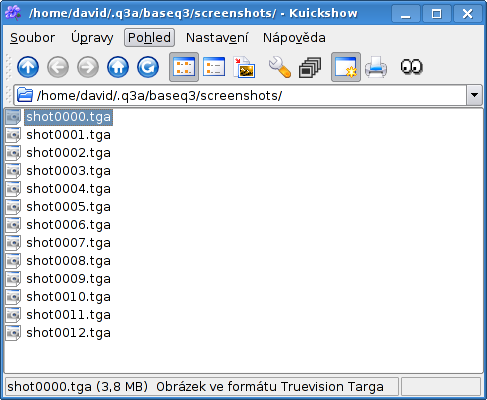Select the file shot0012.tga
Image resolution: width=487 pixels, height=400 pixels.
point(68,333)
